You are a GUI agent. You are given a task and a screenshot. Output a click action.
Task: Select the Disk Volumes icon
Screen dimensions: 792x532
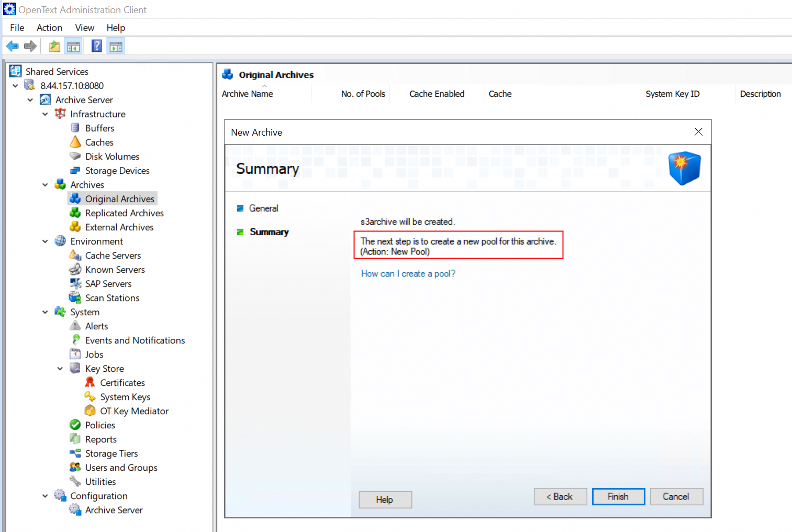pos(75,156)
